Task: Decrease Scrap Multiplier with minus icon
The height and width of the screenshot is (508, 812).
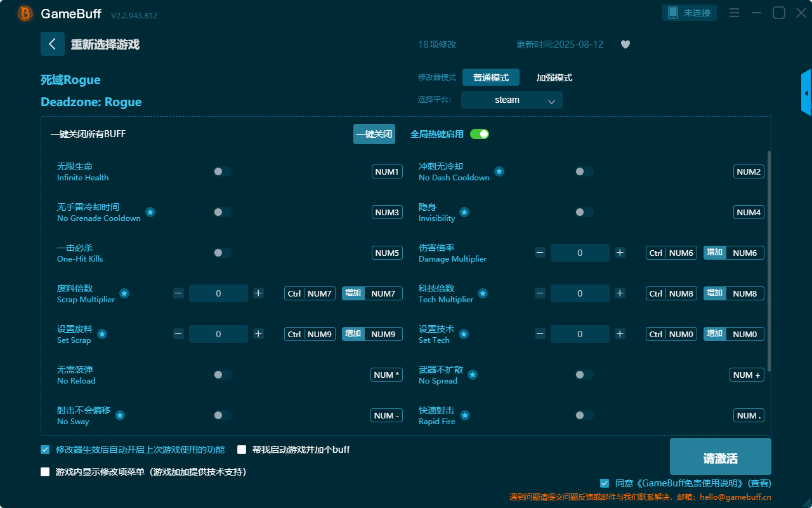Action: [x=178, y=293]
